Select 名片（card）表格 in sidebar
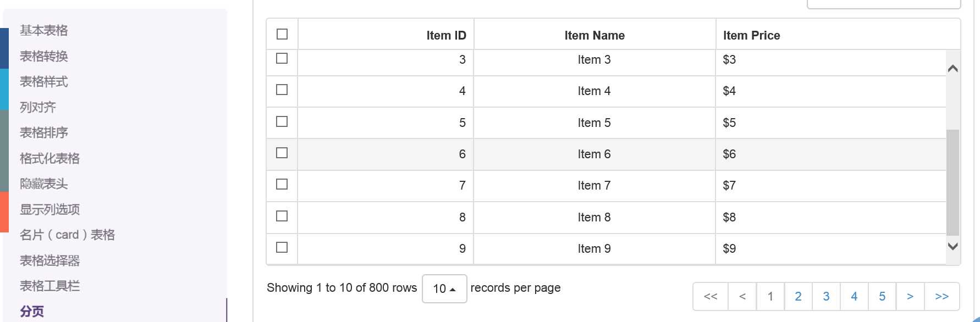The image size is (980, 322). 67,235
